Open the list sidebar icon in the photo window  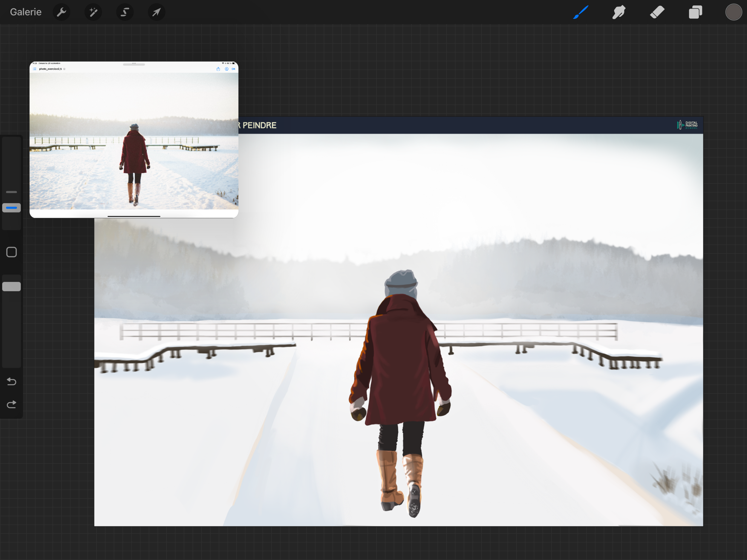[34, 69]
